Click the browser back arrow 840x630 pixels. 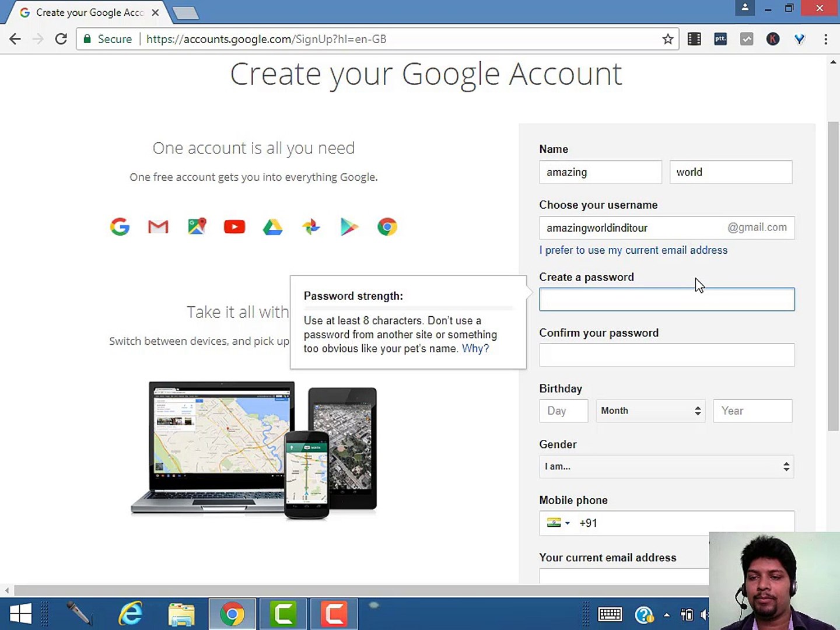point(15,39)
